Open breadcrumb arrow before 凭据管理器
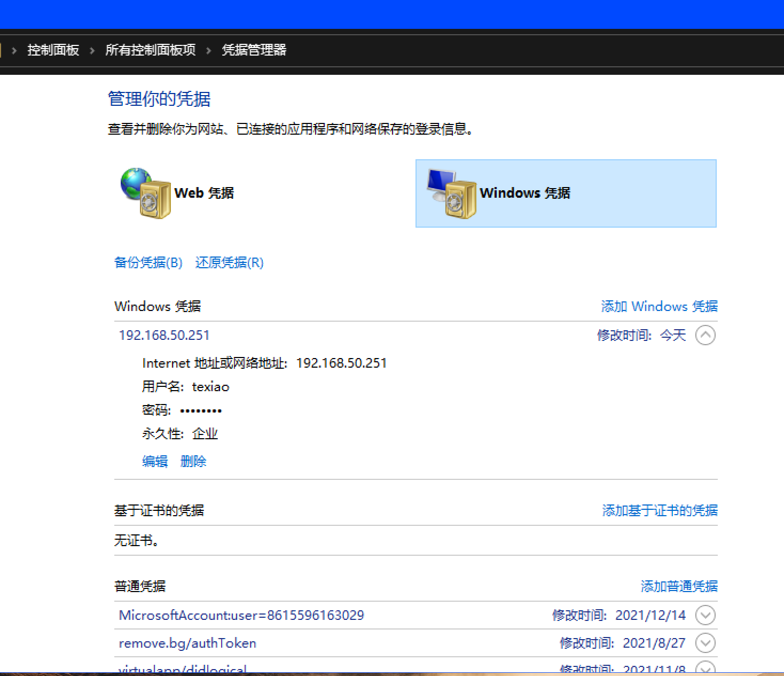The image size is (784, 676). (209, 50)
